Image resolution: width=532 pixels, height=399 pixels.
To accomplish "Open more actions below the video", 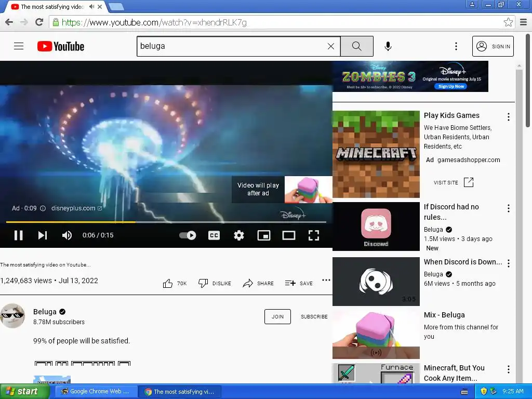I will point(326,280).
